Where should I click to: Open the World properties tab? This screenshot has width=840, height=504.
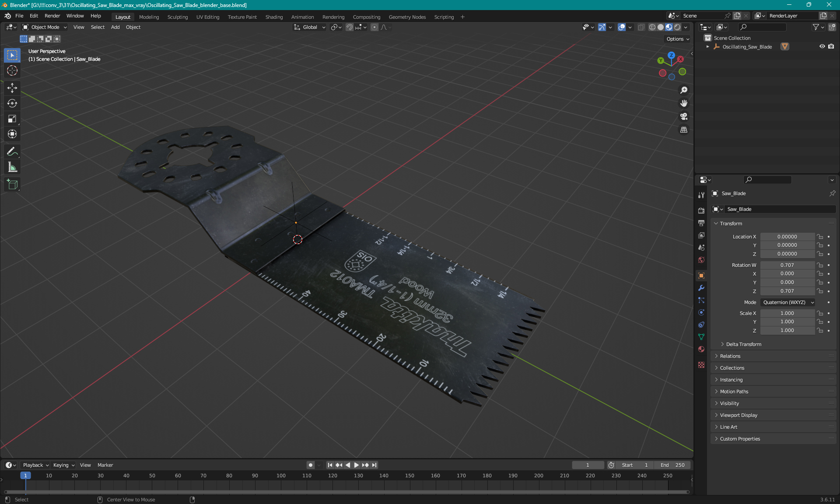point(701,260)
